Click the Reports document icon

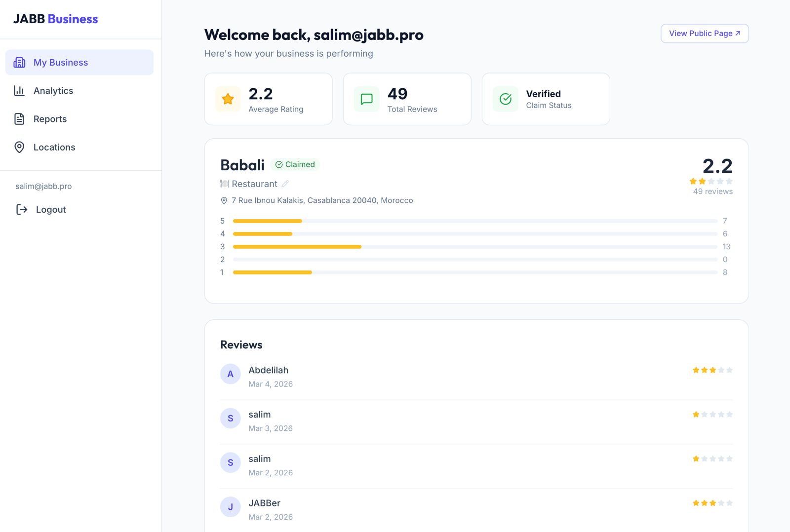[x=19, y=119]
